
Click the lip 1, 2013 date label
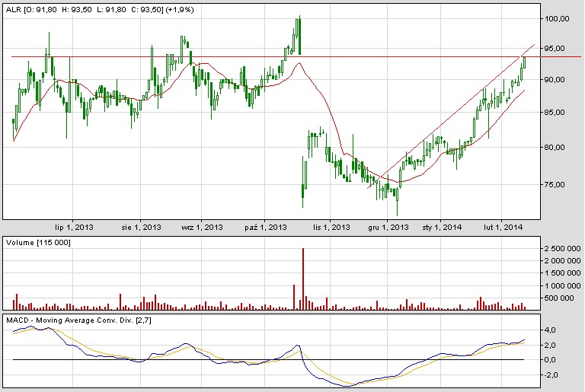click(x=74, y=227)
